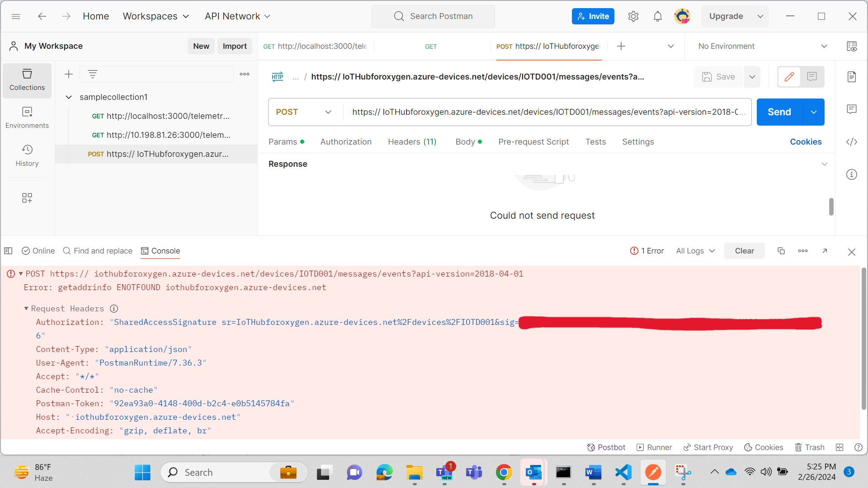Click the Edit (pencil) icon for request

point(789,76)
